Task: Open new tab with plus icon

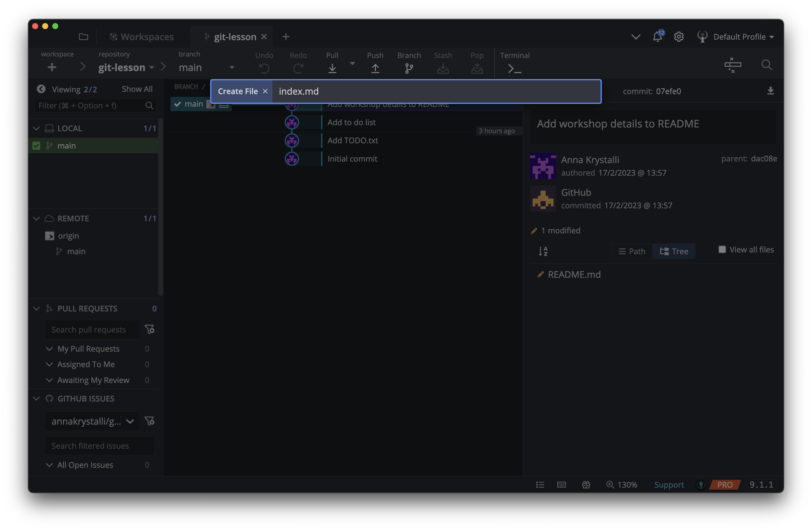Action: [285, 36]
